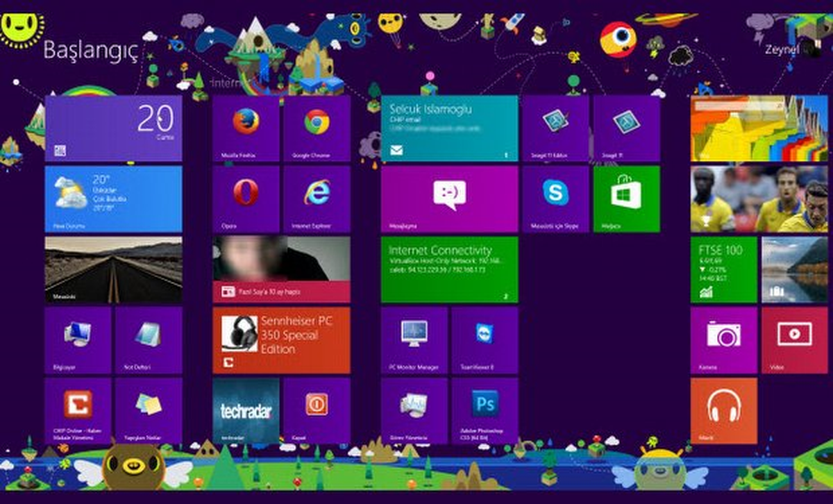This screenshot has height=504, width=833.
Task: Open the green Store tile
Action: coord(626,199)
